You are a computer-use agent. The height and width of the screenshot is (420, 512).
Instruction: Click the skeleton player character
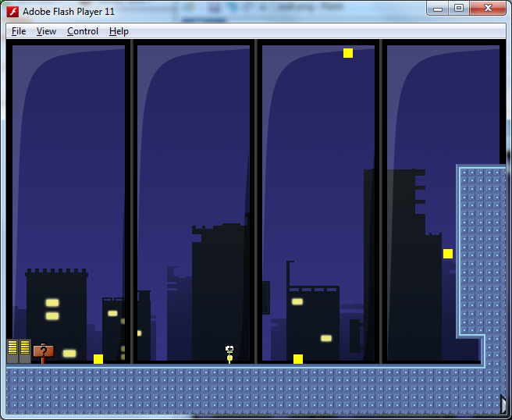coord(229,354)
